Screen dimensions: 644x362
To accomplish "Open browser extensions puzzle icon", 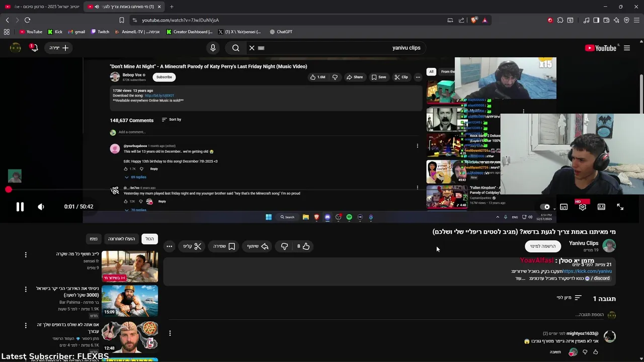I will pyautogui.click(x=560, y=20).
